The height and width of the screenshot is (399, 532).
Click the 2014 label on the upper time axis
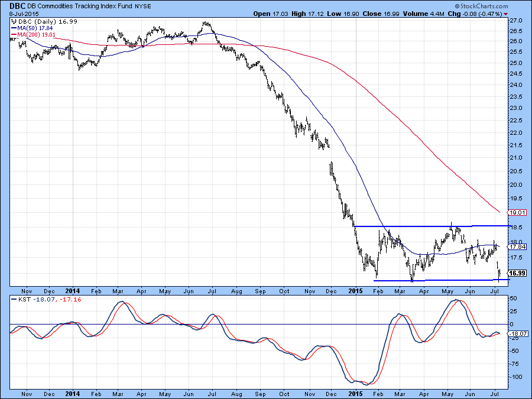(x=72, y=291)
